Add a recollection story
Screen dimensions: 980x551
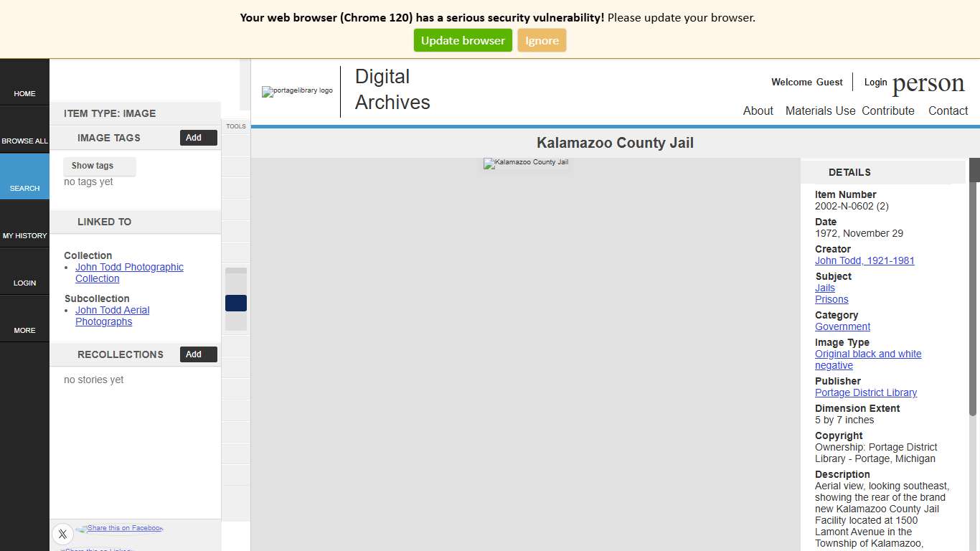pos(198,354)
